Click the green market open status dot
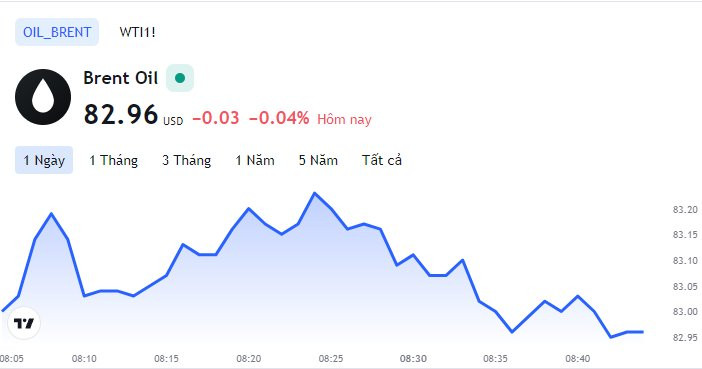 coord(180,78)
